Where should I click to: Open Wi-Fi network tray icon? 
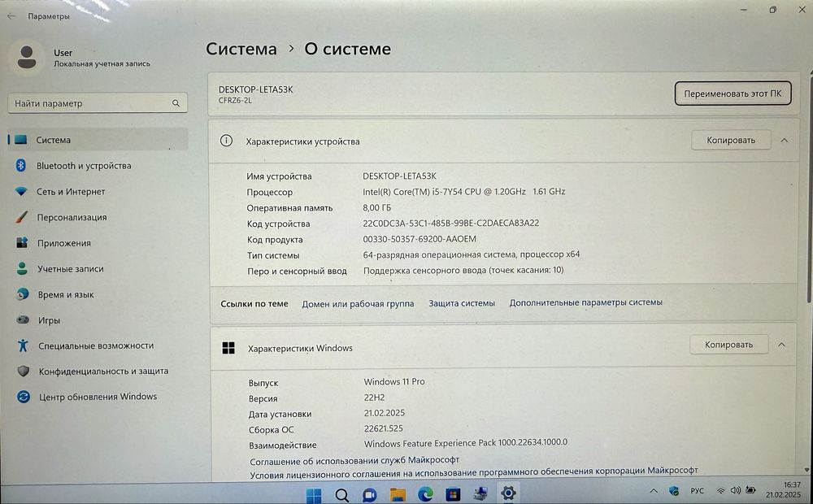[x=720, y=490]
